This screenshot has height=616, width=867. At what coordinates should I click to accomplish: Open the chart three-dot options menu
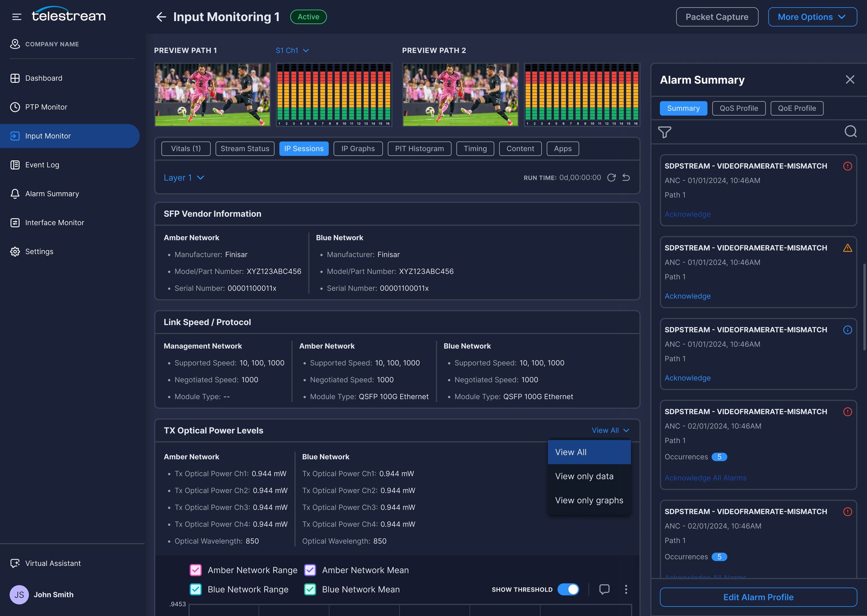(x=626, y=589)
